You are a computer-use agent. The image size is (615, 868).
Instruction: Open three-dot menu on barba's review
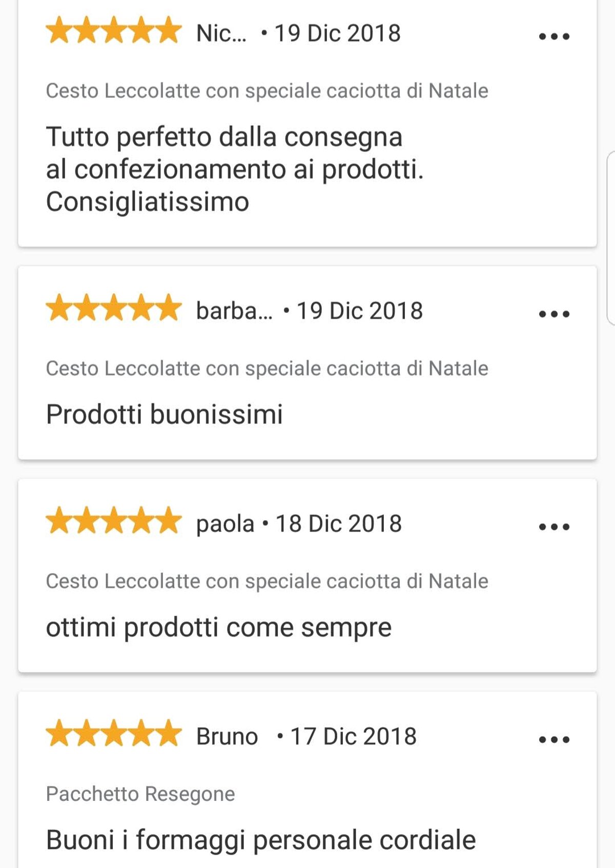tap(554, 314)
